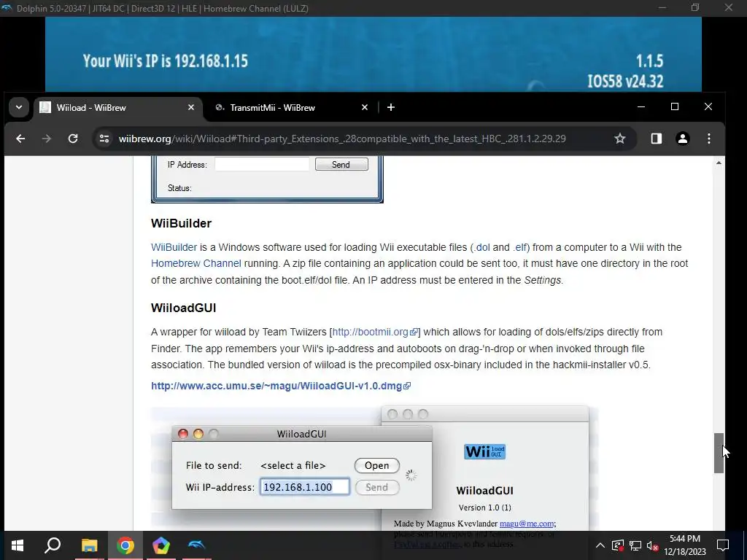The image size is (747, 560).
Task: Click the Wiiload window screenshot with Send button
Action: pyautogui.click(x=267, y=179)
